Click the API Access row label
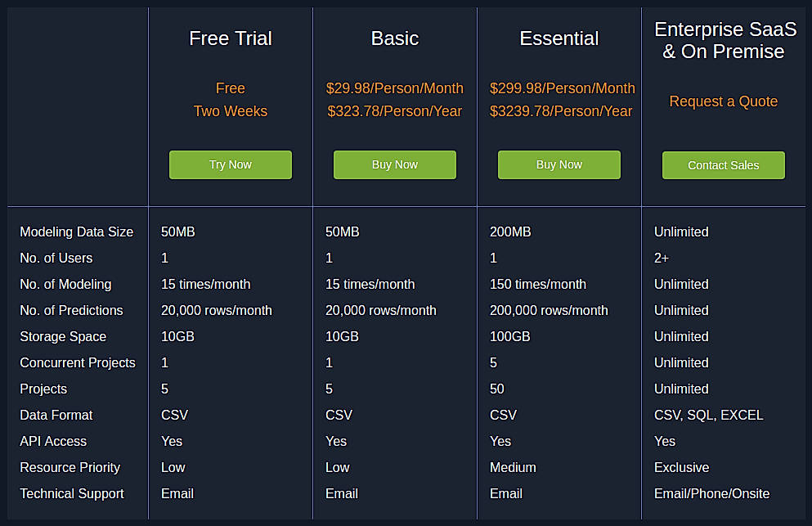 [53, 442]
